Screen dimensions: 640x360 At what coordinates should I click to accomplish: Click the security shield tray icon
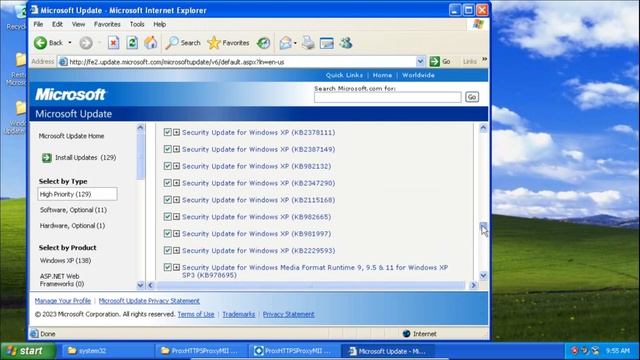click(574, 351)
